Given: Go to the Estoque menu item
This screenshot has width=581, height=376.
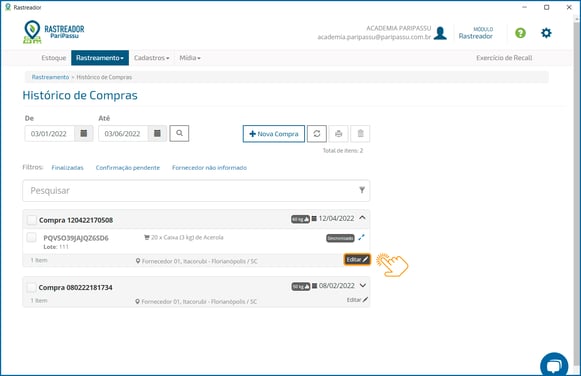Looking at the screenshot, I should point(54,58).
